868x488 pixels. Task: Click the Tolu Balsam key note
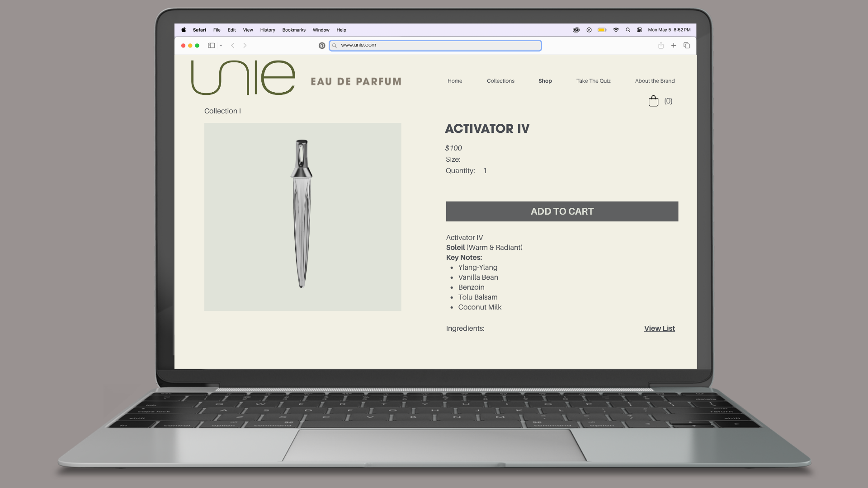[478, 297]
